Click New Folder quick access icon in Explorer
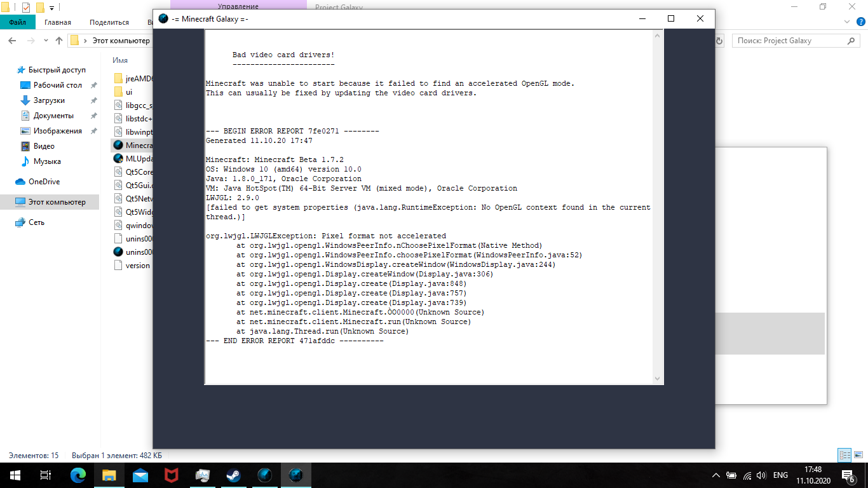 40,8
